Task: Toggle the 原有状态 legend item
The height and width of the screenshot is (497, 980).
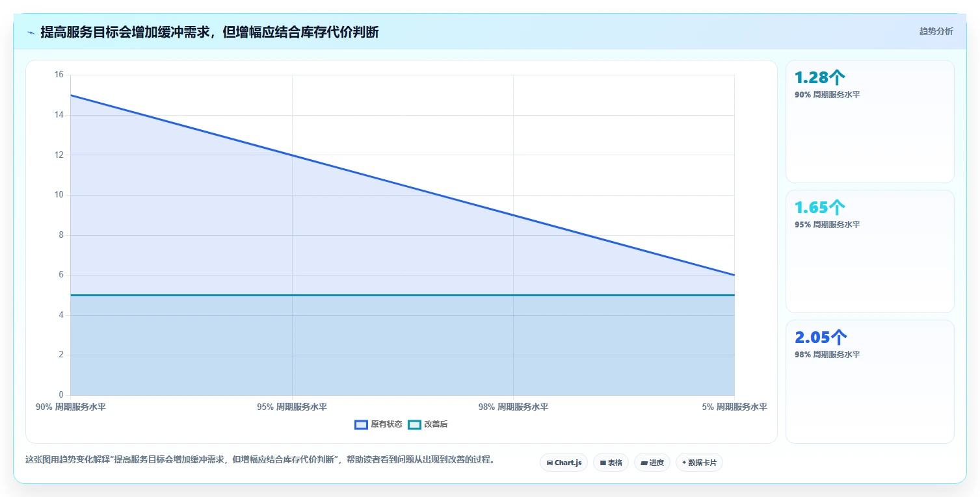Action: [378, 424]
